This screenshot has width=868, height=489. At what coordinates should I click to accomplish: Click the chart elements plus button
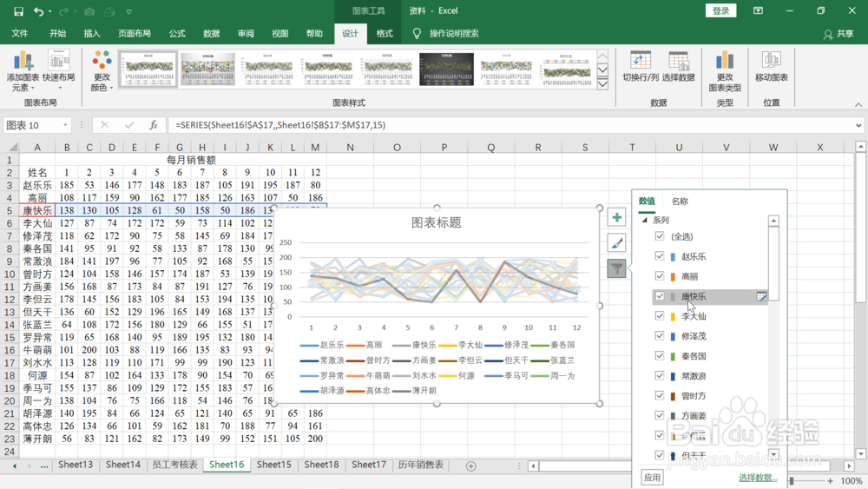coord(616,217)
